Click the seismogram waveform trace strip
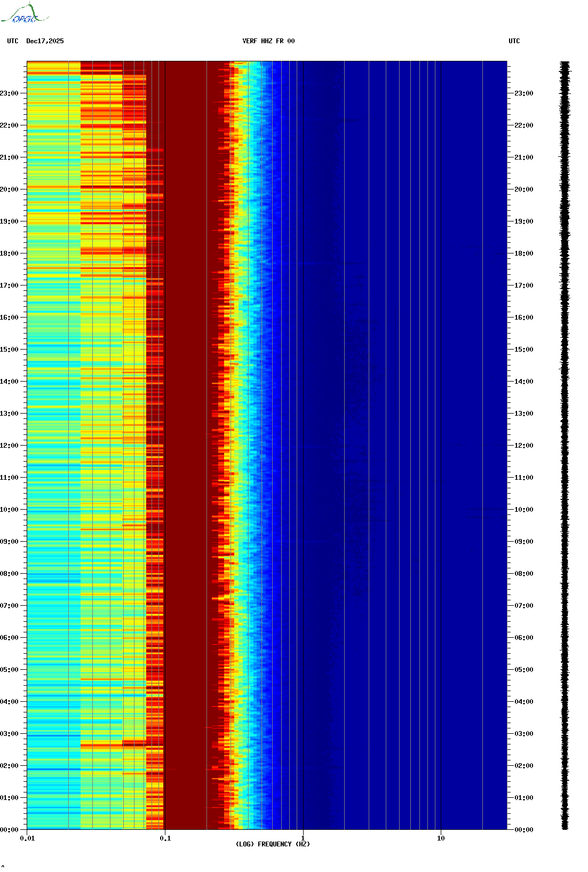The width and height of the screenshot is (588, 872). click(x=565, y=446)
